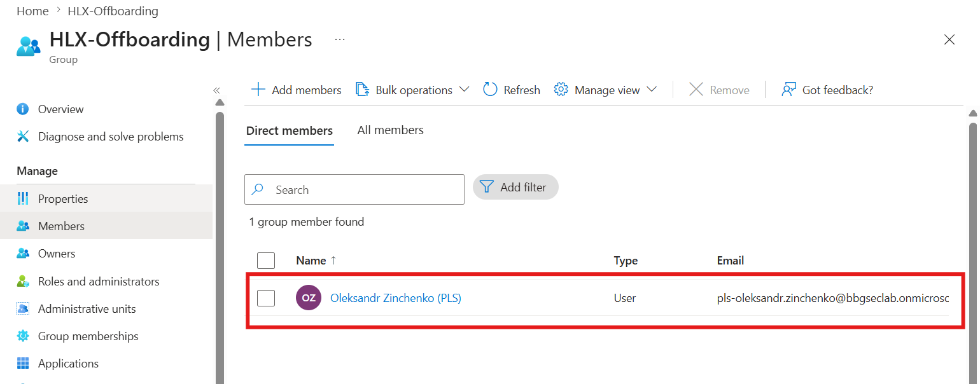Open Roles and administrators
This screenshot has height=384, width=980.
point(99,282)
